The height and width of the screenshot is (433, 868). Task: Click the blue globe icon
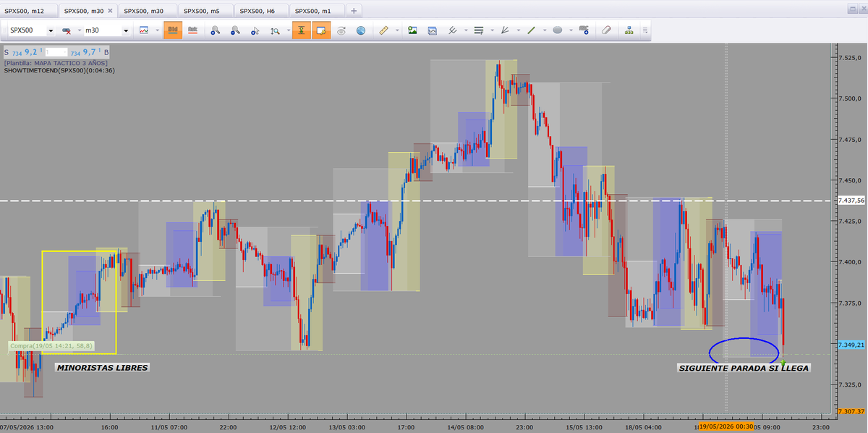pos(361,30)
